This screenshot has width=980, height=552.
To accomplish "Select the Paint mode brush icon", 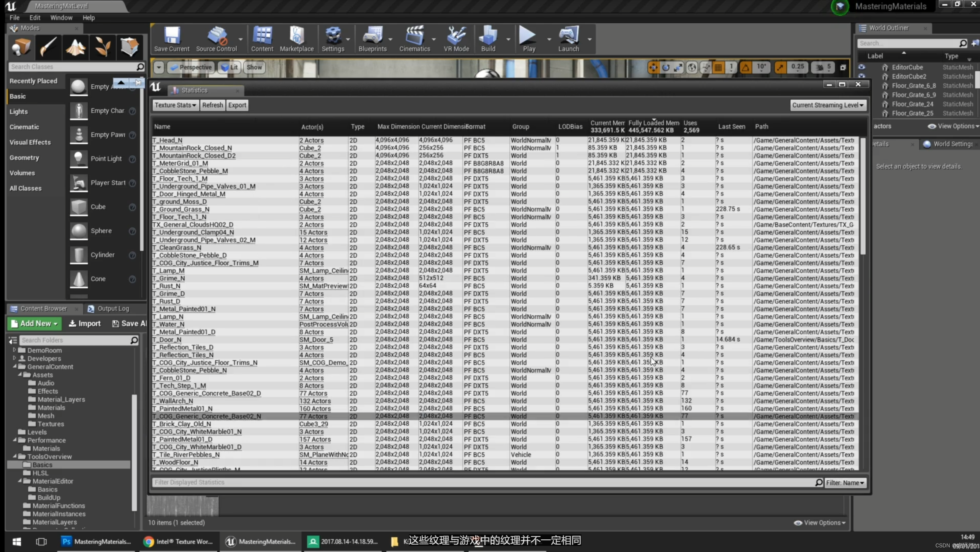I will [x=48, y=47].
